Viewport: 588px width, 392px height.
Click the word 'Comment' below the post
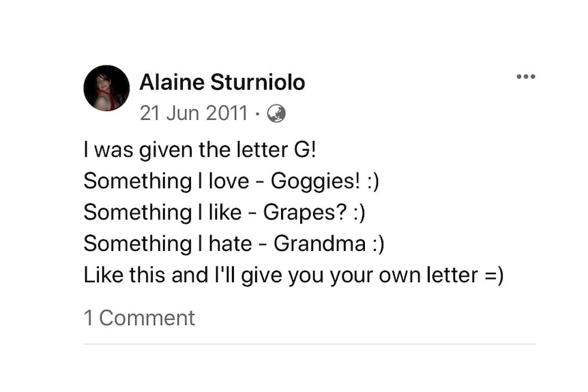(147, 318)
